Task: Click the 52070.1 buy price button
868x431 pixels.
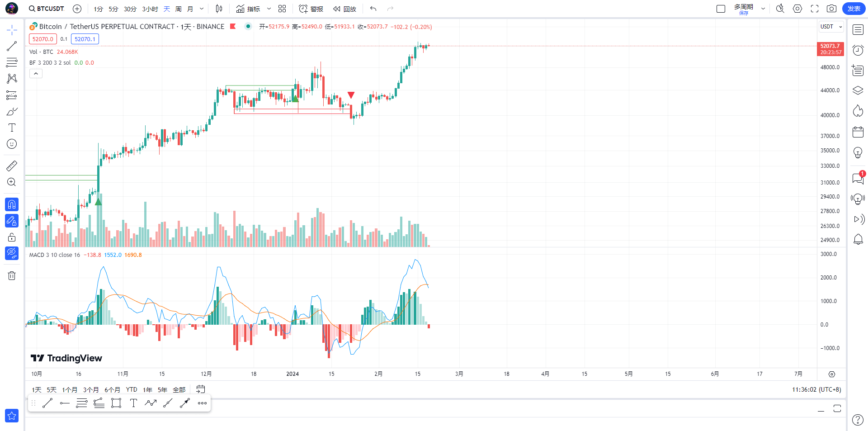Action: [x=85, y=39]
